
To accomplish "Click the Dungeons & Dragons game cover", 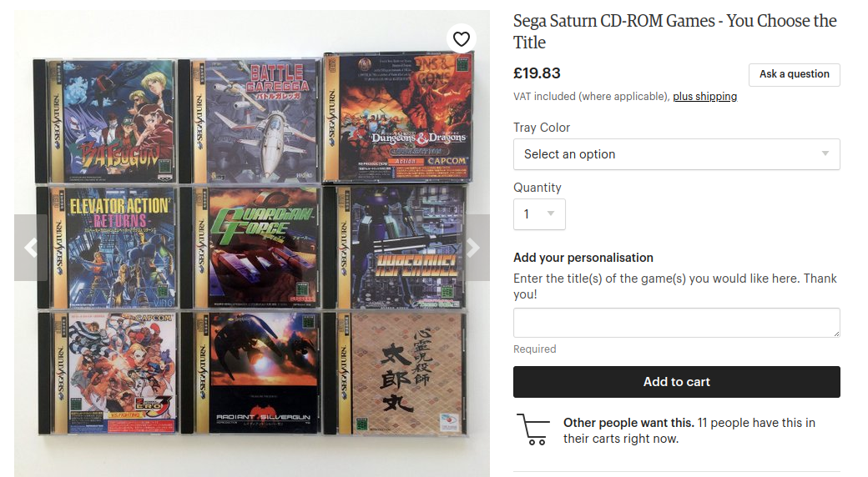I will tap(398, 117).
